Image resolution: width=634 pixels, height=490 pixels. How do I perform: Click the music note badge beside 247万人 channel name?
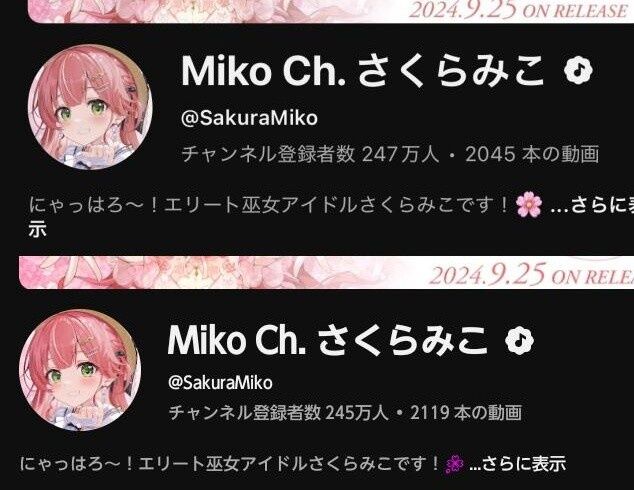pos(578,70)
